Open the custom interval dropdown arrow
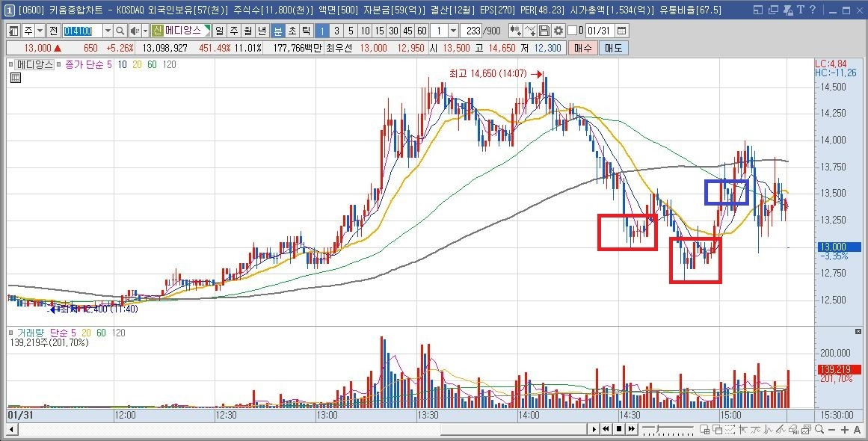This screenshot has width=868, height=441. (453, 31)
